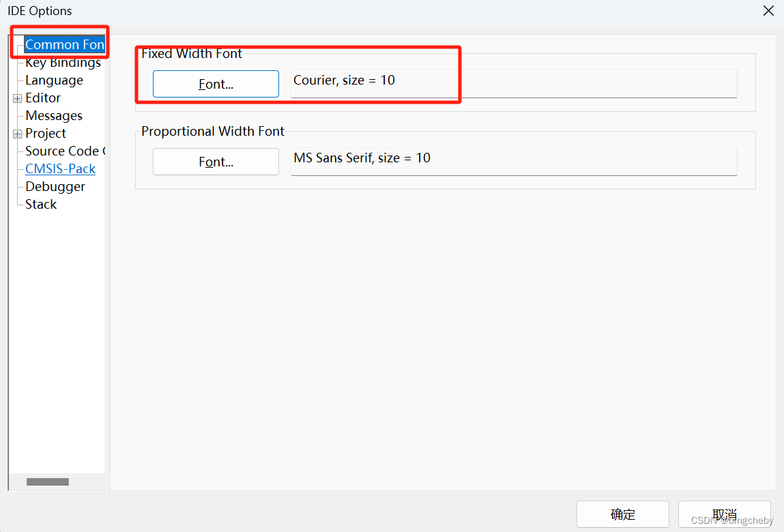The image size is (784, 532).
Task: Select the Project tree item
Action: click(x=46, y=134)
